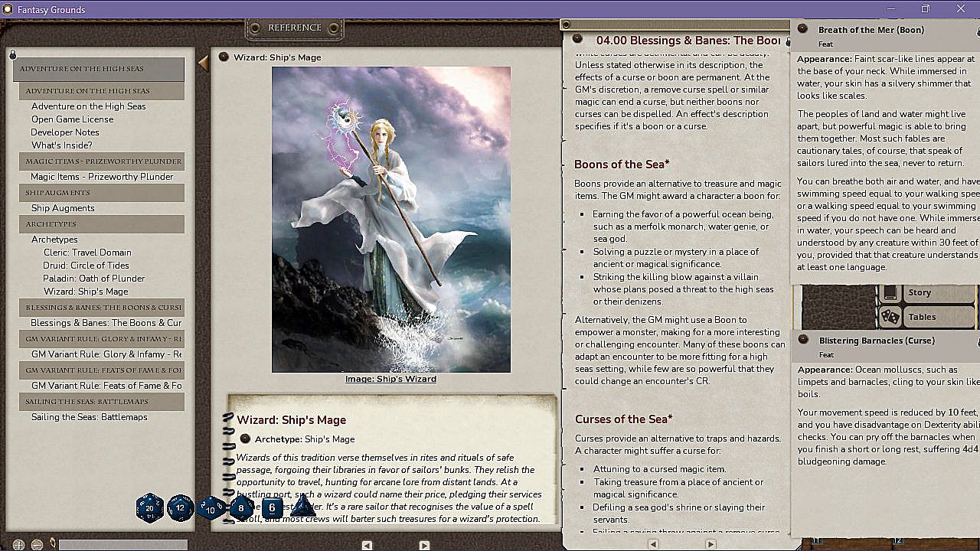
Task: Click the Blistering Barnacles (Curse) title
Action: (877, 341)
